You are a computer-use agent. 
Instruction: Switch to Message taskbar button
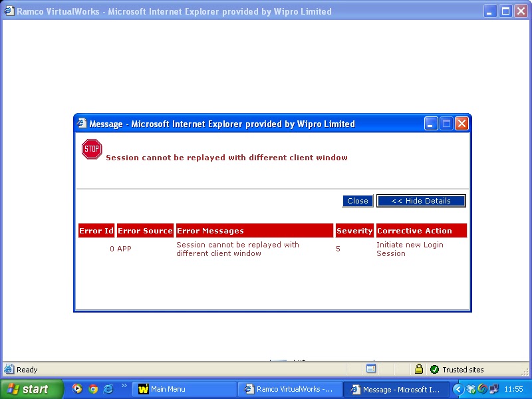coord(396,389)
